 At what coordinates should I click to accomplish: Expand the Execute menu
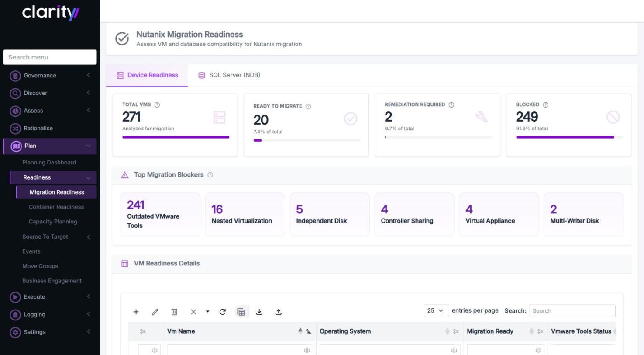point(50,297)
